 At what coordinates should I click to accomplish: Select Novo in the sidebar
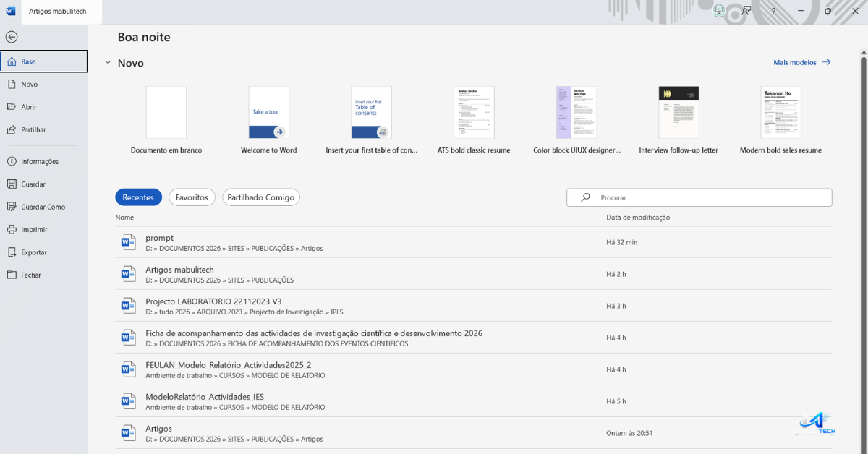(44, 85)
